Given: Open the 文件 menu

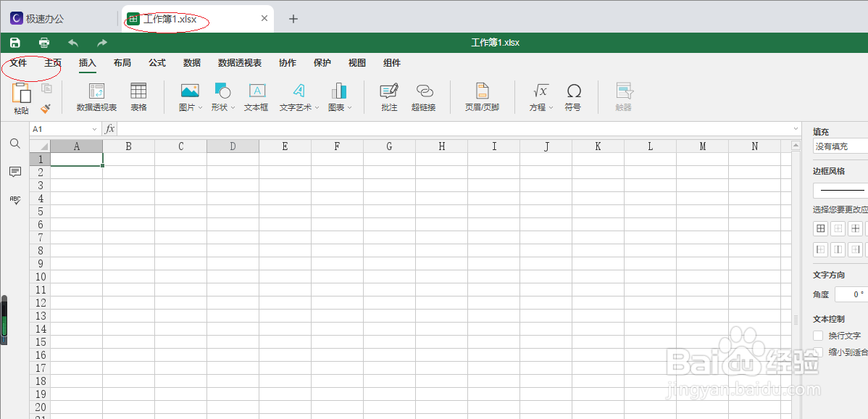Looking at the screenshot, I should (x=20, y=63).
